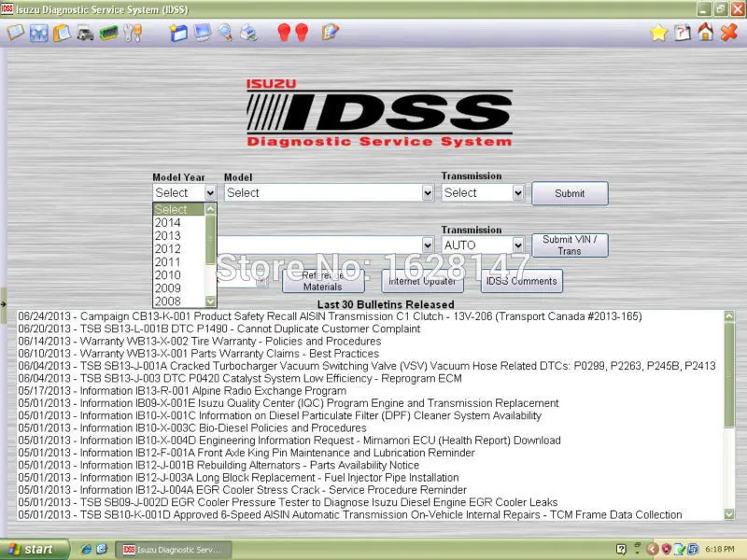
Task: Open the IDSS Comments button
Action: coord(522,281)
